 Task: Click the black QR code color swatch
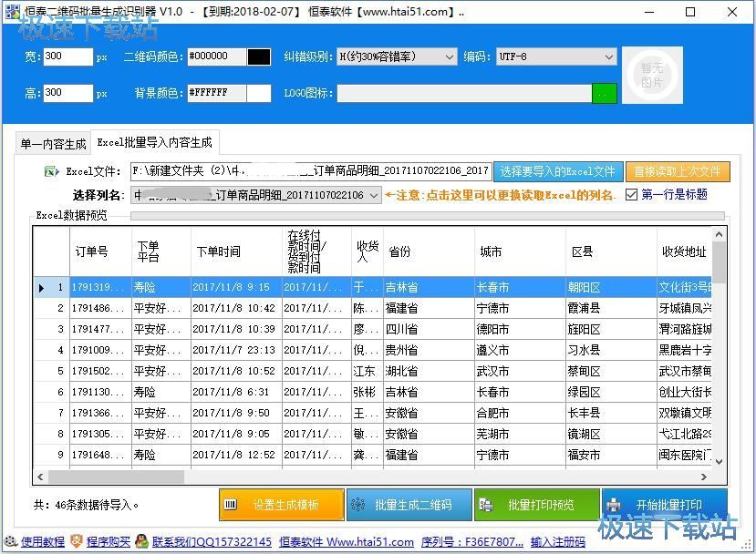(259, 56)
